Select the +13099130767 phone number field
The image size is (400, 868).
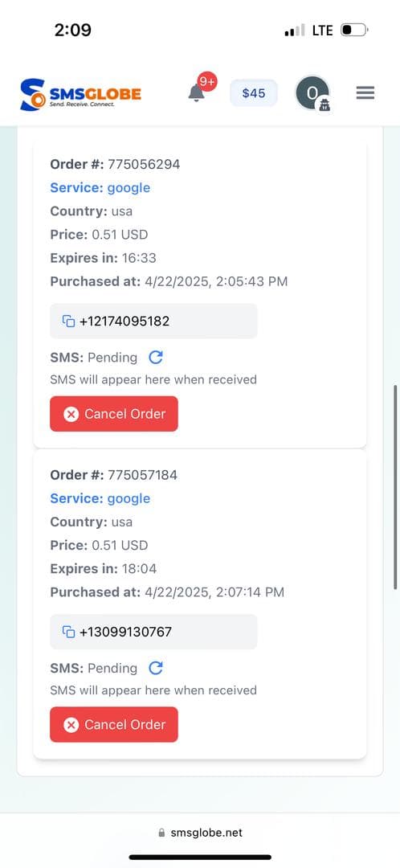pos(153,632)
